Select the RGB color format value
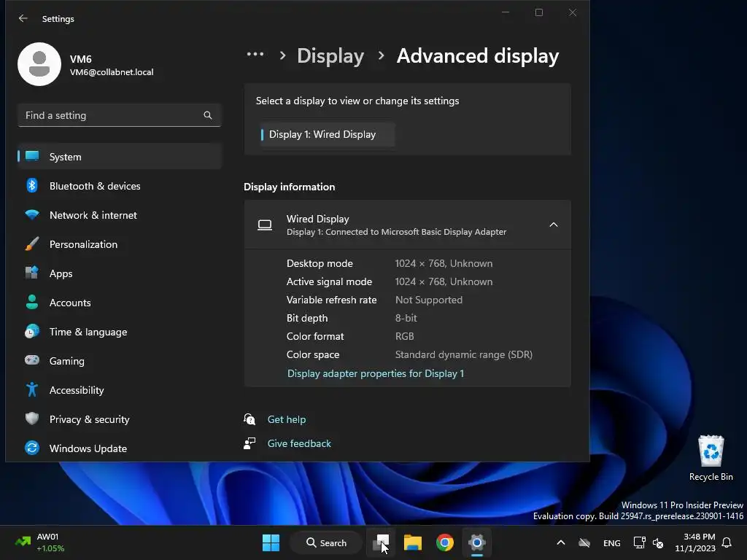The image size is (747, 560). point(404,336)
